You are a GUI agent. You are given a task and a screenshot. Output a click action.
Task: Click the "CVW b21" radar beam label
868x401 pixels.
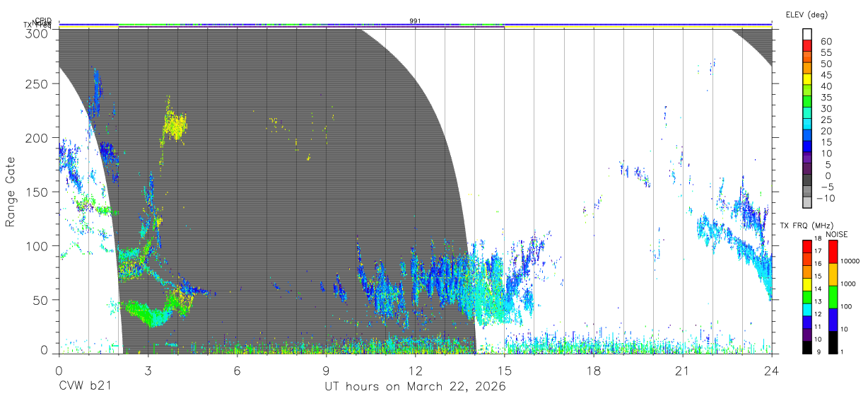84,386
